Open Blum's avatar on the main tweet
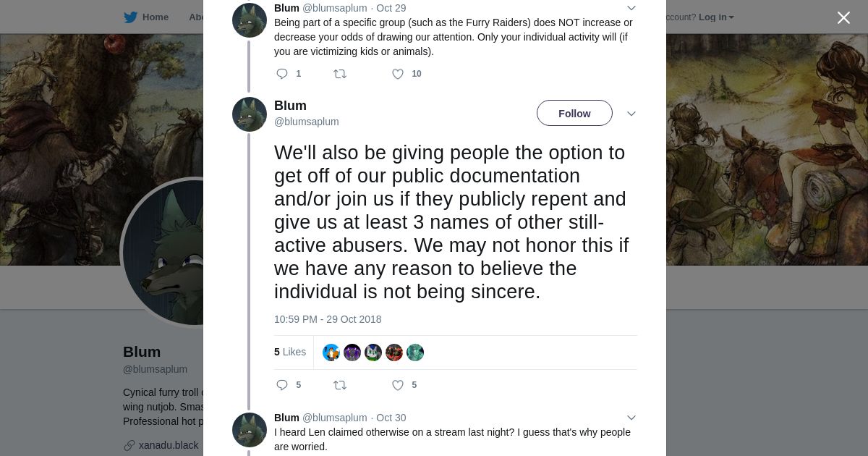 coord(250,114)
